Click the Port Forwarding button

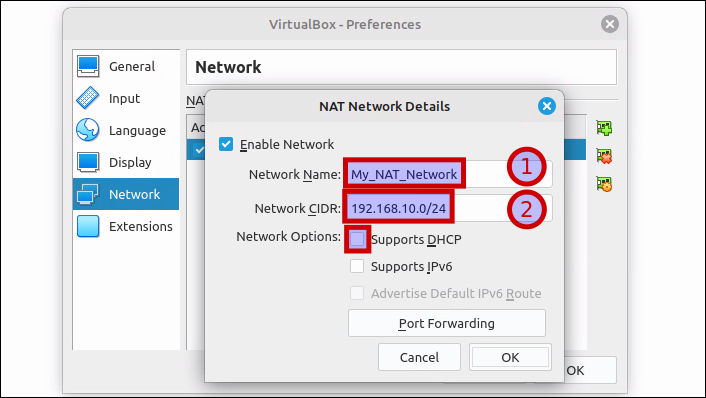(x=447, y=323)
